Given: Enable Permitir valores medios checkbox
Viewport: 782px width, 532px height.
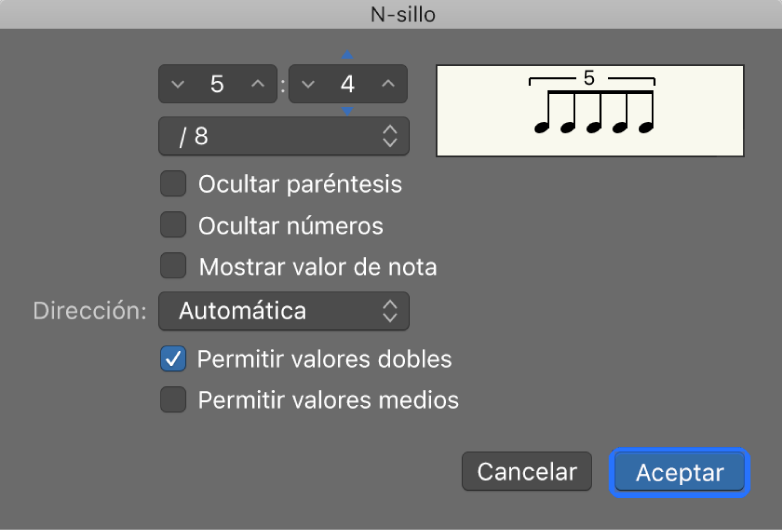Looking at the screenshot, I should (x=174, y=400).
